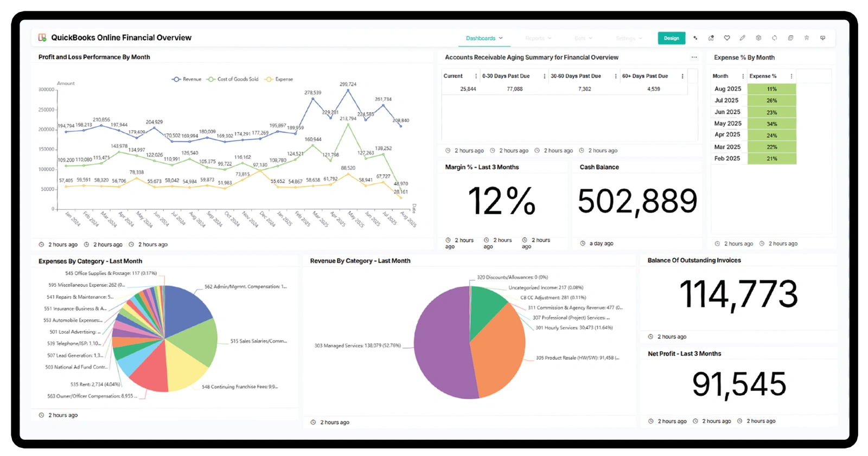
Task: Click the refresh dashboard icon
Action: 775,38
